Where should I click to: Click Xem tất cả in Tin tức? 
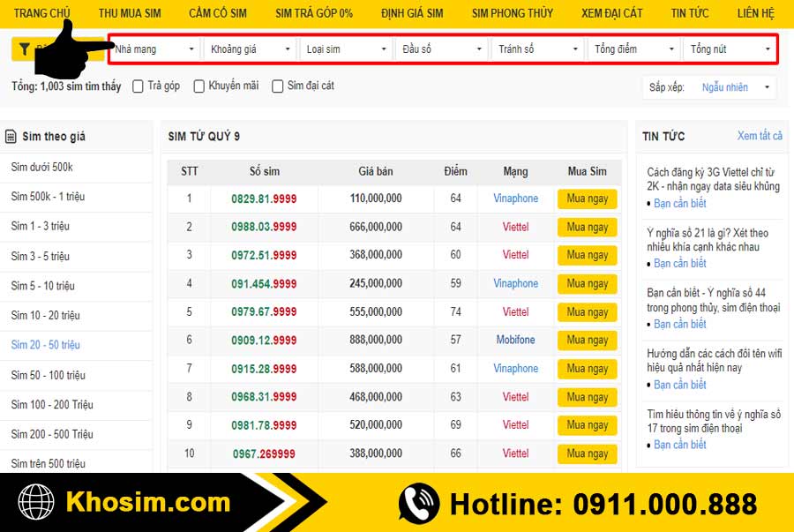(760, 136)
